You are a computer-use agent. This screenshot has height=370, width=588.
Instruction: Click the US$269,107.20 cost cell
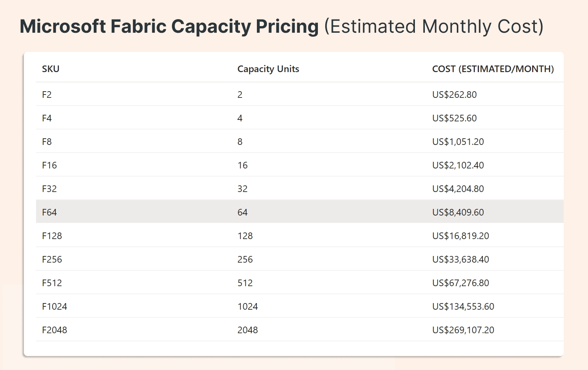coord(463,330)
